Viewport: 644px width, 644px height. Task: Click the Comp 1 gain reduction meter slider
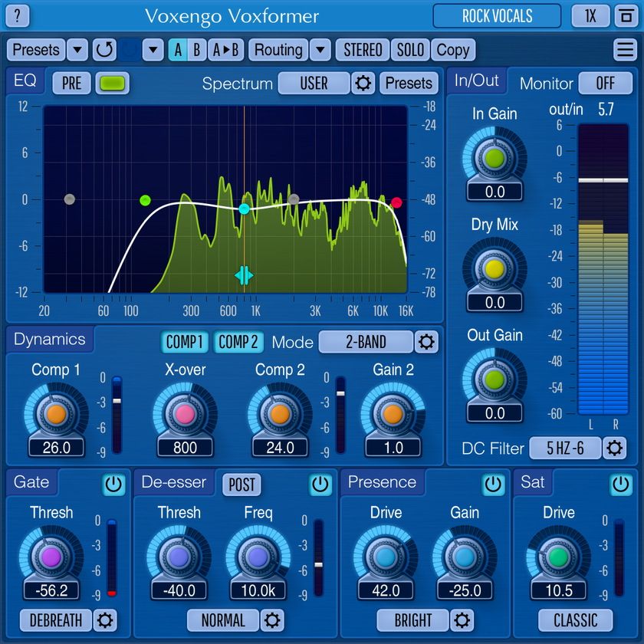117,415
